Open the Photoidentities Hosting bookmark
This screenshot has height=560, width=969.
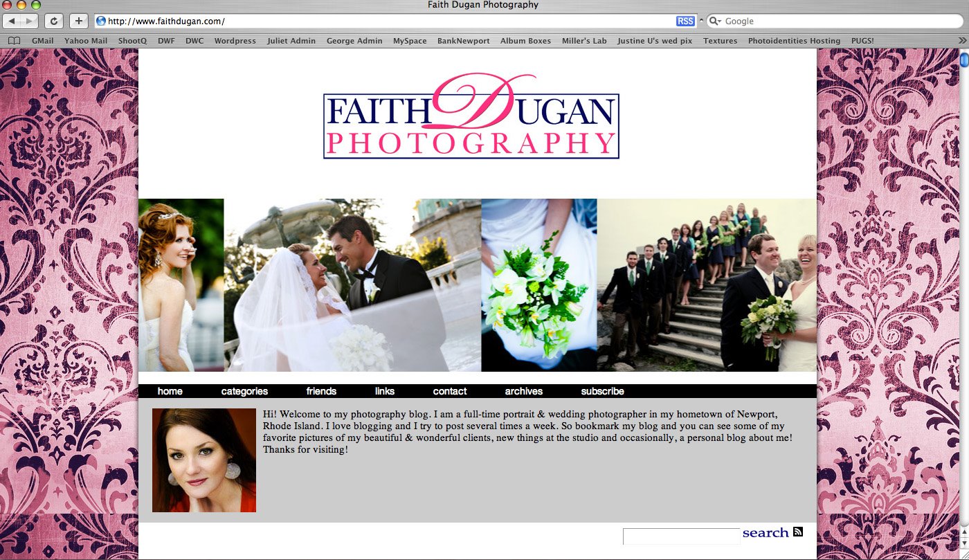794,41
